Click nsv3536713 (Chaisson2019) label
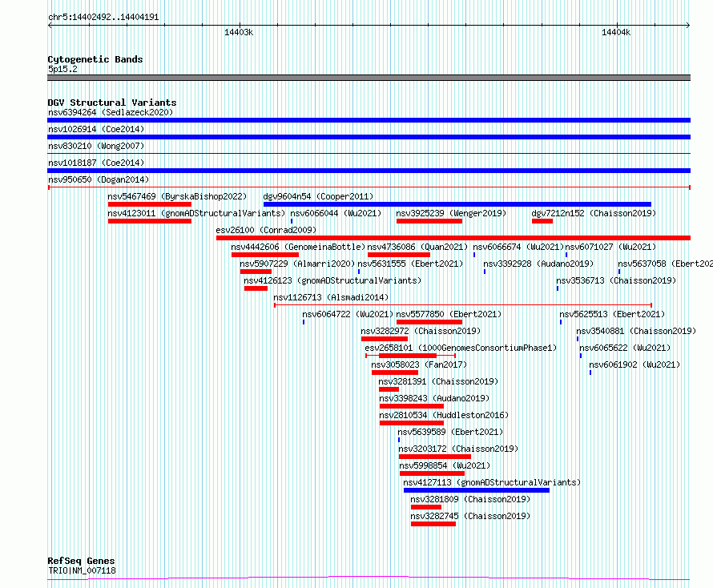713x588 pixels. click(616, 280)
